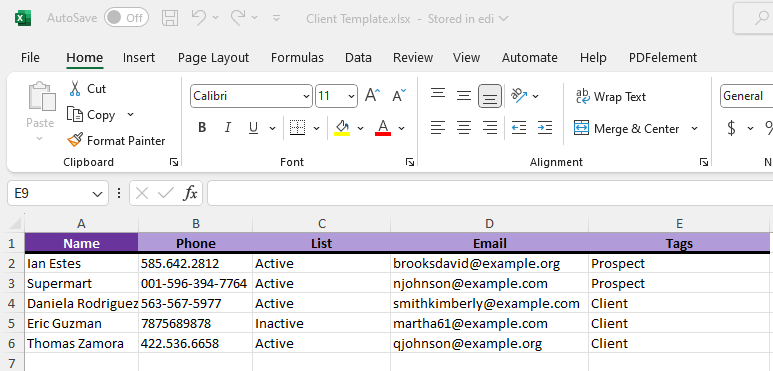Toggle Underline formatting
Screen dimensions: 773x371
[253, 128]
